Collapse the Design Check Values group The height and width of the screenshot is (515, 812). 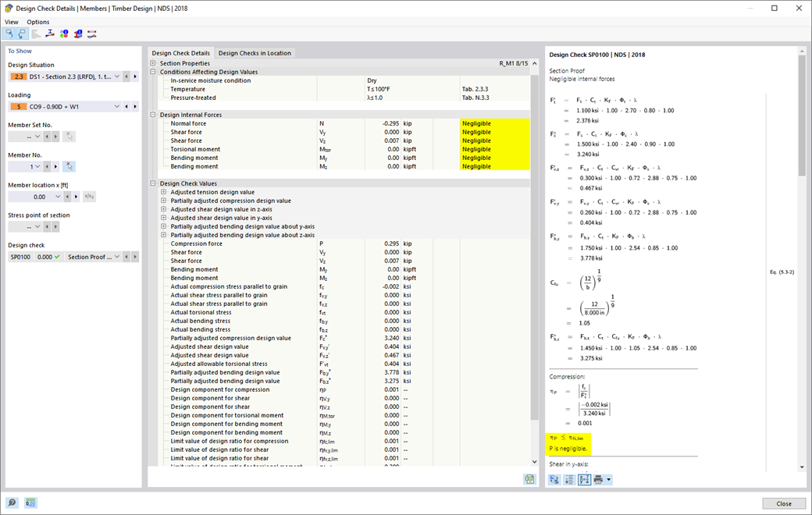(153, 183)
